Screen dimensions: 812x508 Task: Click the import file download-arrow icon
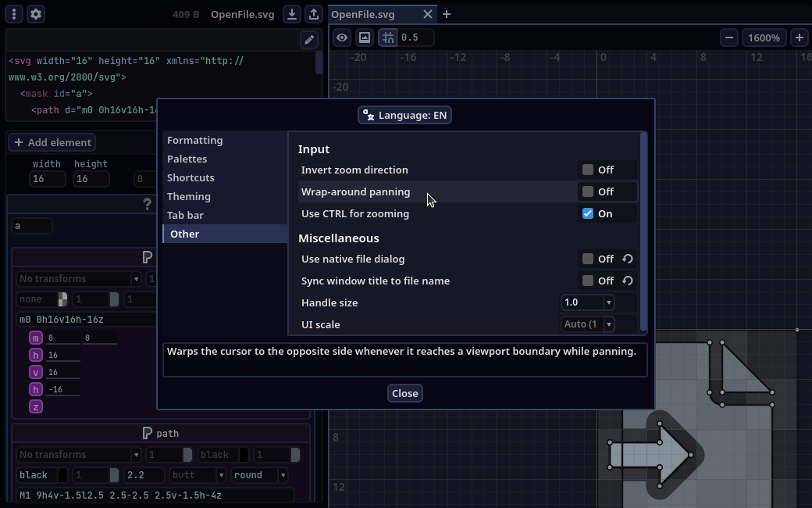[x=292, y=14]
